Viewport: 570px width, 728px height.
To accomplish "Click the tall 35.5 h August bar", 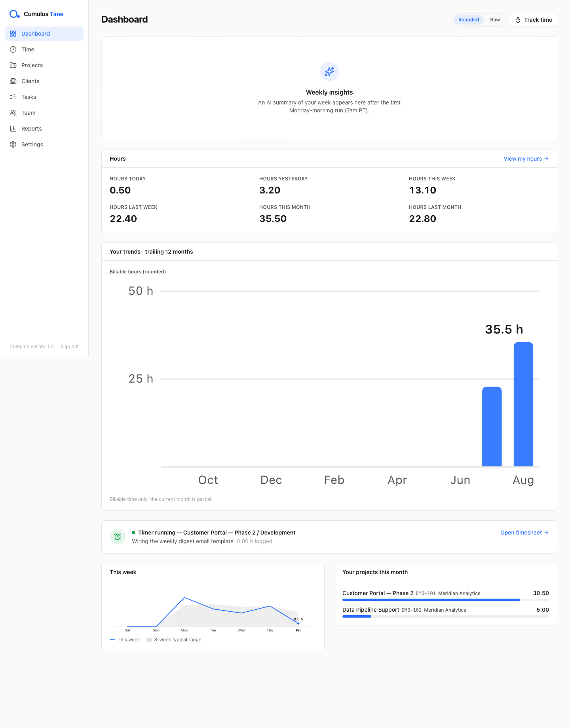I will pos(523,404).
